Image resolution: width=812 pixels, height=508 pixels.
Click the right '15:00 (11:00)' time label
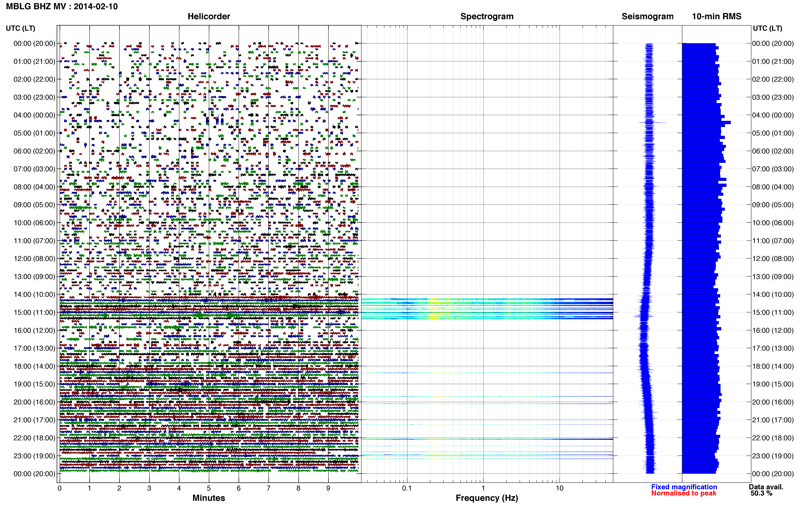[773, 312]
